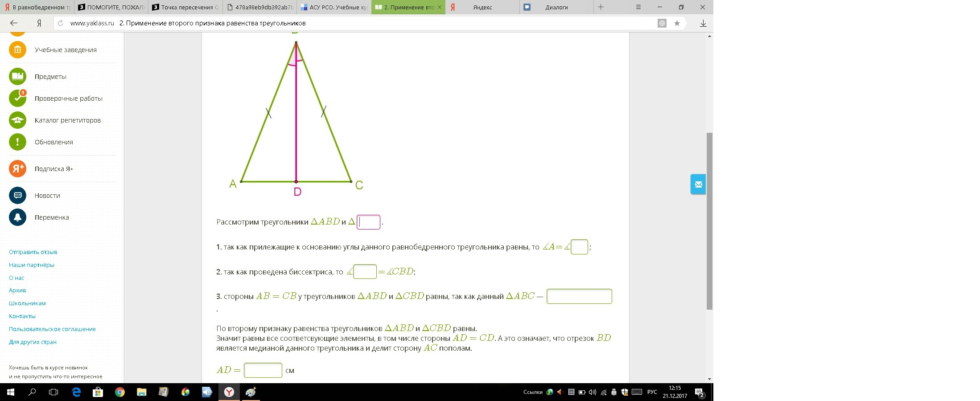
Task: Click the Новости speech bubble icon
Action: (17, 195)
